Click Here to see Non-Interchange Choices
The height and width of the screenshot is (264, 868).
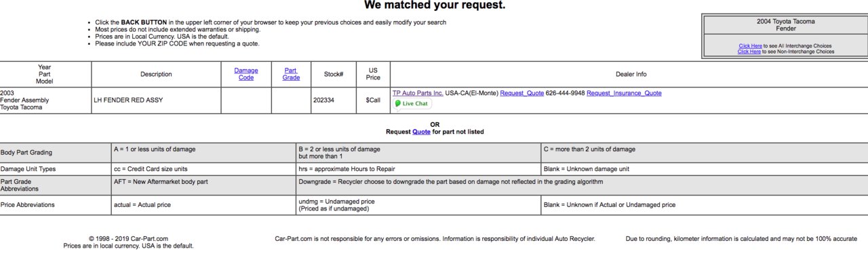pos(749,52)
